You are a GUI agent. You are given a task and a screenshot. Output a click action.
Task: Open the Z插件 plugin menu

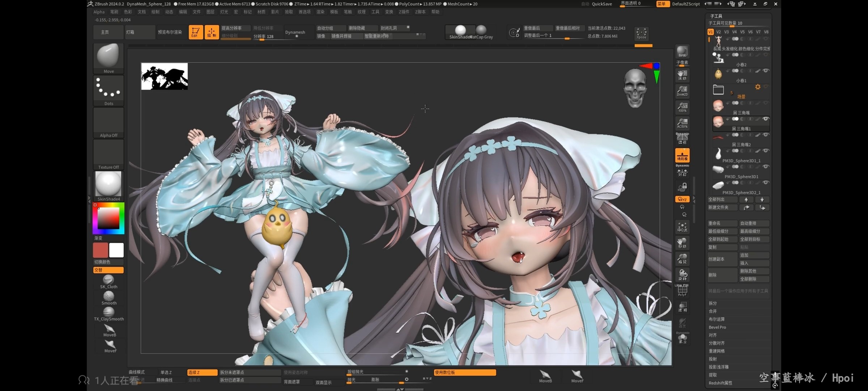[404, 12]
